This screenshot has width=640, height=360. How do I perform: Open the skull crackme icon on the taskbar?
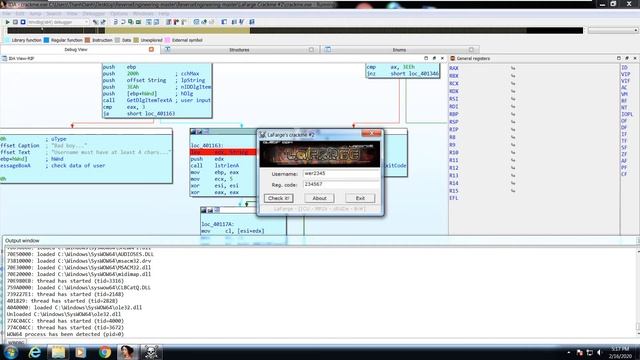(151, 352)
